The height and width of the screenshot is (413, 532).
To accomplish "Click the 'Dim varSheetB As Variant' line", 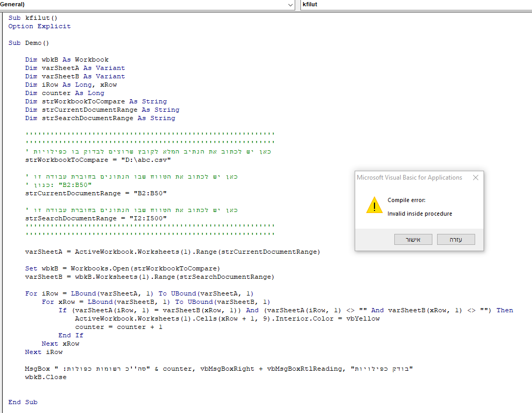I will point(75,76).
